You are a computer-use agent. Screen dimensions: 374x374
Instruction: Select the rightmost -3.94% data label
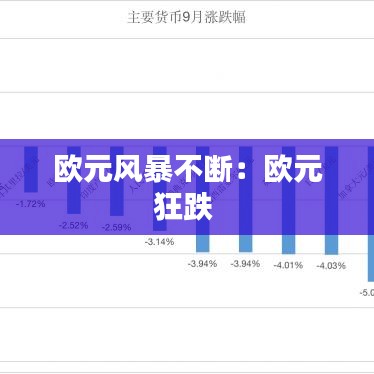(x=245, y=264)
